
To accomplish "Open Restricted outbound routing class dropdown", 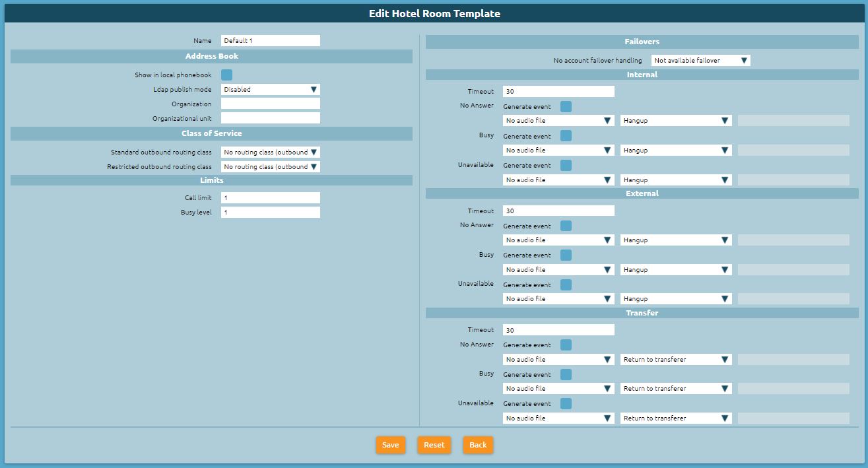I will coord(271,166).
